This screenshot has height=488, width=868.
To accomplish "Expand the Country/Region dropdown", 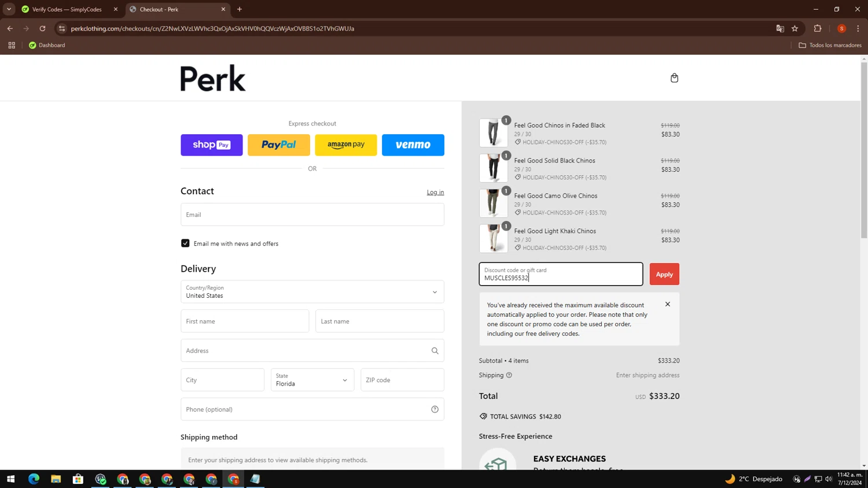I will [312, 292].
